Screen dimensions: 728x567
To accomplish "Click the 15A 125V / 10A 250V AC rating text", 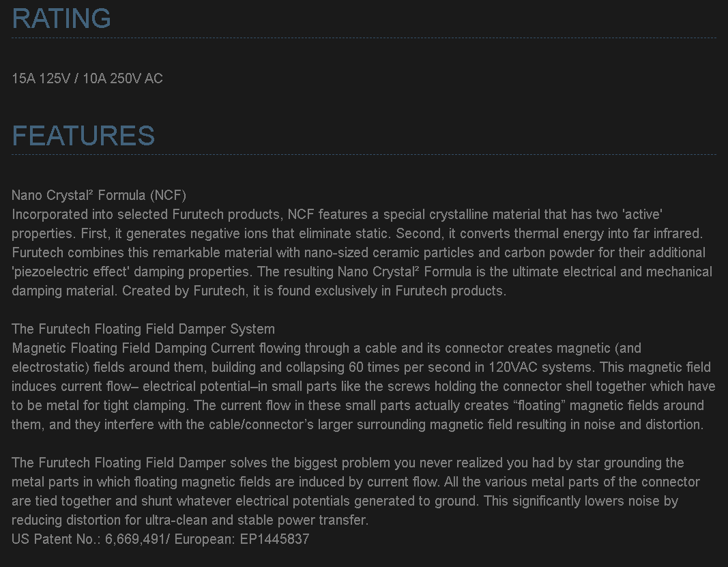I will point(87,78).
